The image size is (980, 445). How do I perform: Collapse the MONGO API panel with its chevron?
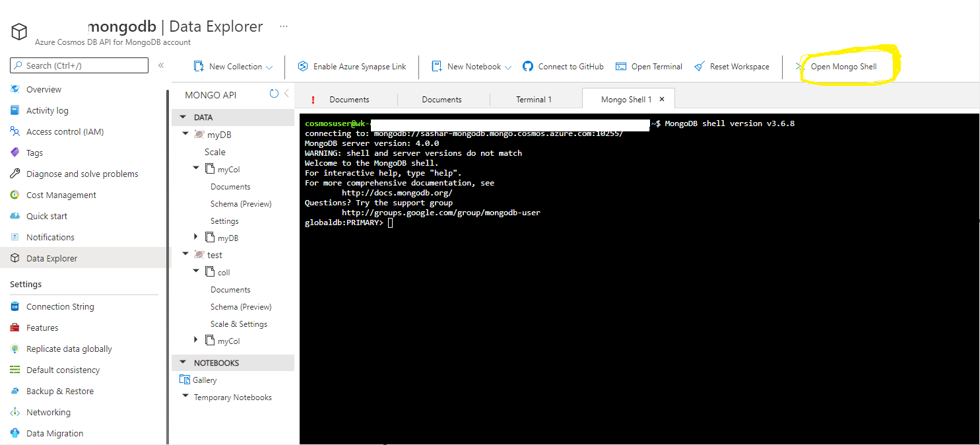point(286,94)
